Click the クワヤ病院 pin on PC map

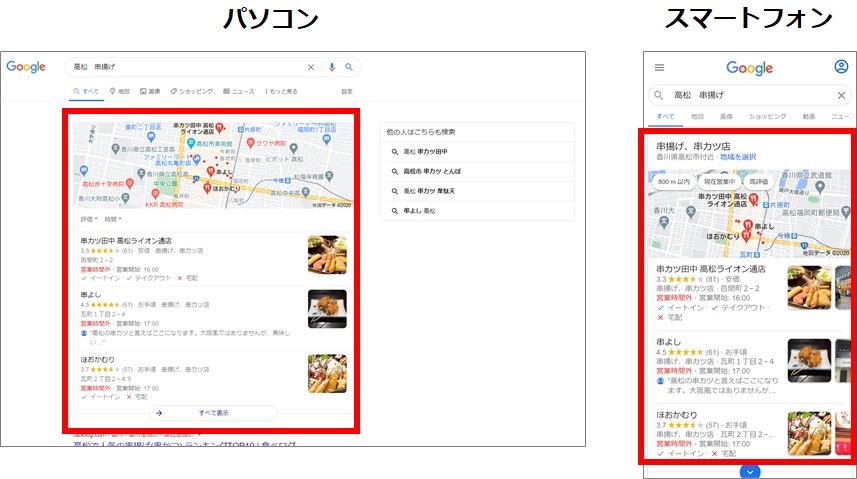click(250, 143)
